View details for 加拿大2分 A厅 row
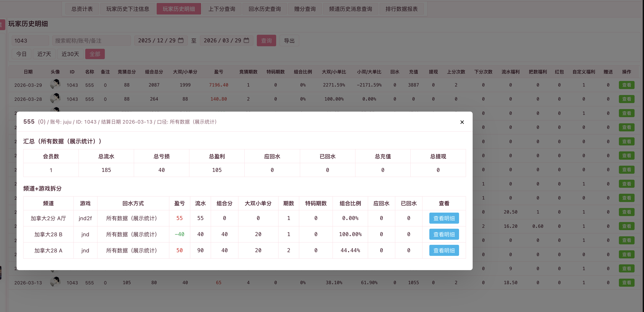The image size is (644, 312). click(x=444, y=218)
